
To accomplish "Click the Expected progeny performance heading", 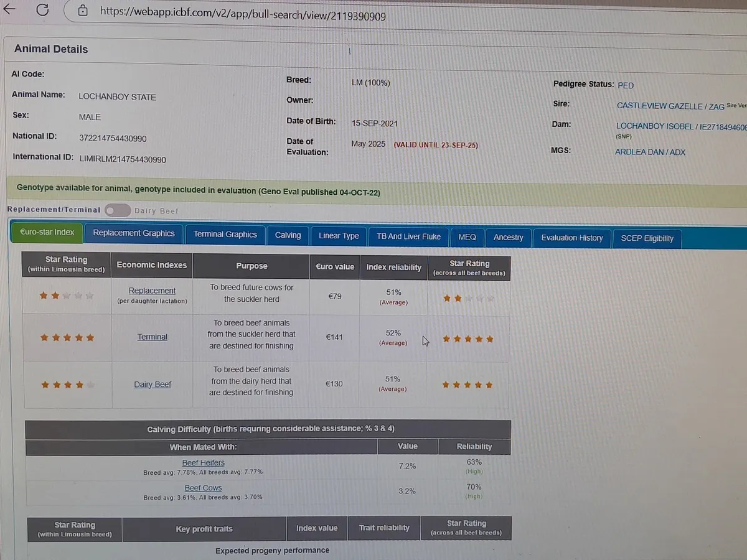I will pyautogui.click(x=272, y=551).
